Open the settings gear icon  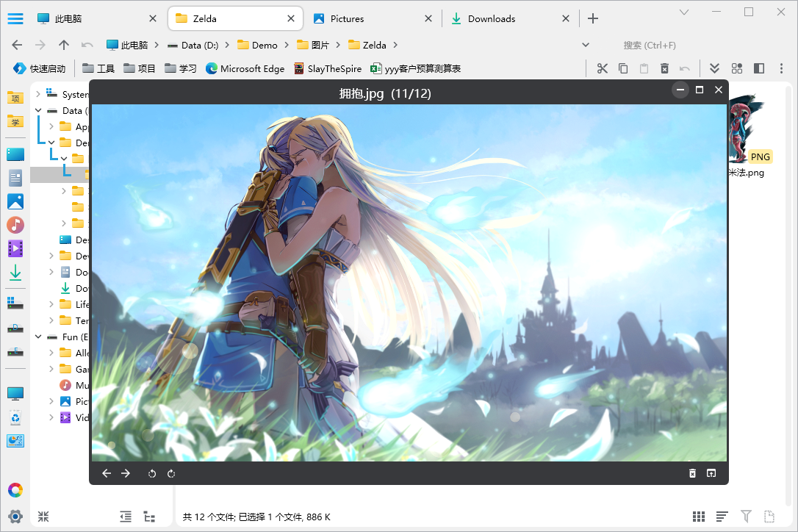pos(15,517)
